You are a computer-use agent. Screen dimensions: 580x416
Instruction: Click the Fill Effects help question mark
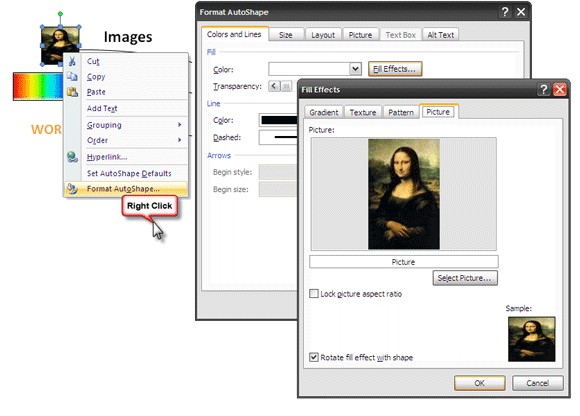pyautogui.click(x=543, y=89)
